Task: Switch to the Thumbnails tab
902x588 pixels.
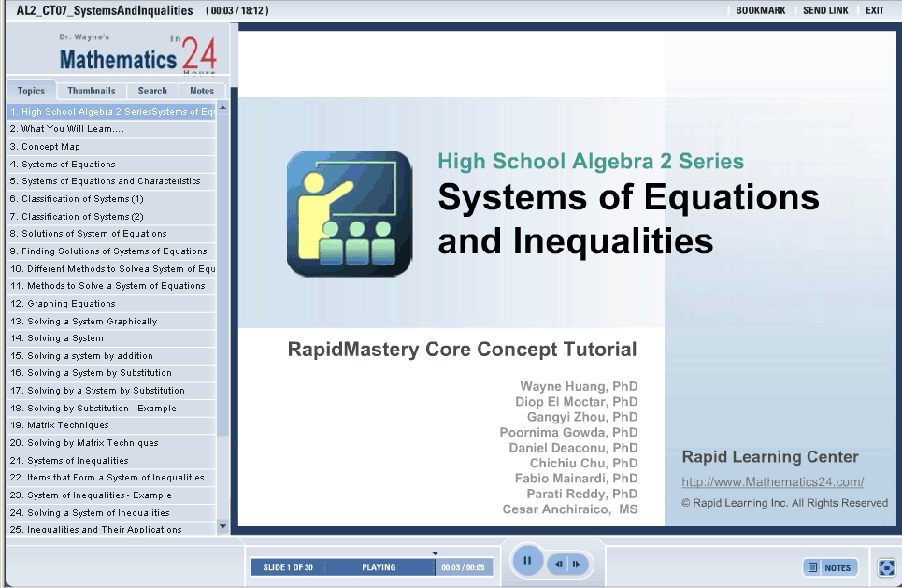Action: point(92,91)
